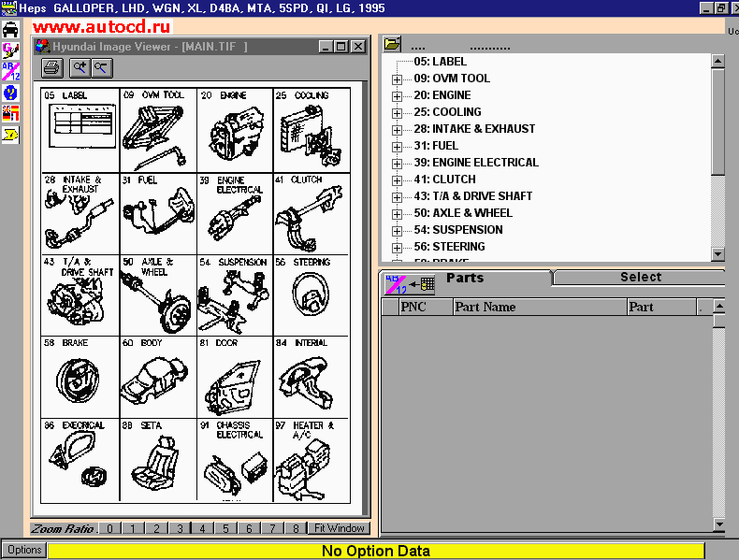Select the 05 LABEL diagram thumbnail
This screenshot has width=739, height=560.
tap(80, 130)
